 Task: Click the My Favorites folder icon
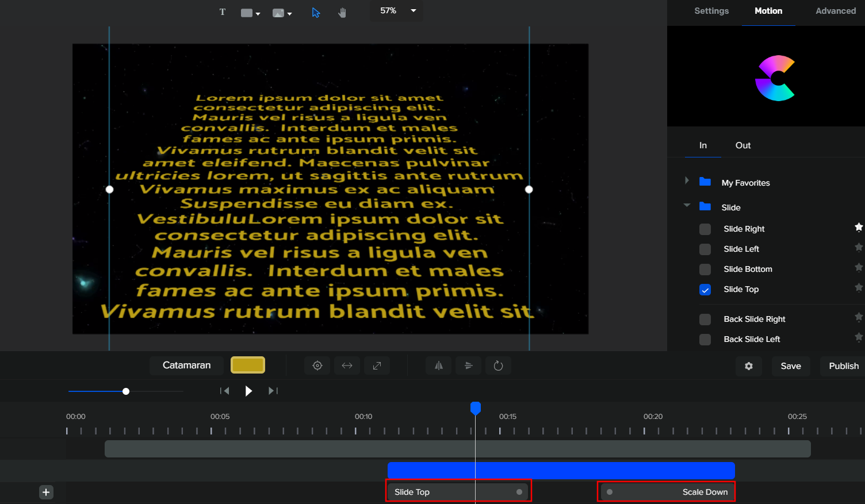705,182
